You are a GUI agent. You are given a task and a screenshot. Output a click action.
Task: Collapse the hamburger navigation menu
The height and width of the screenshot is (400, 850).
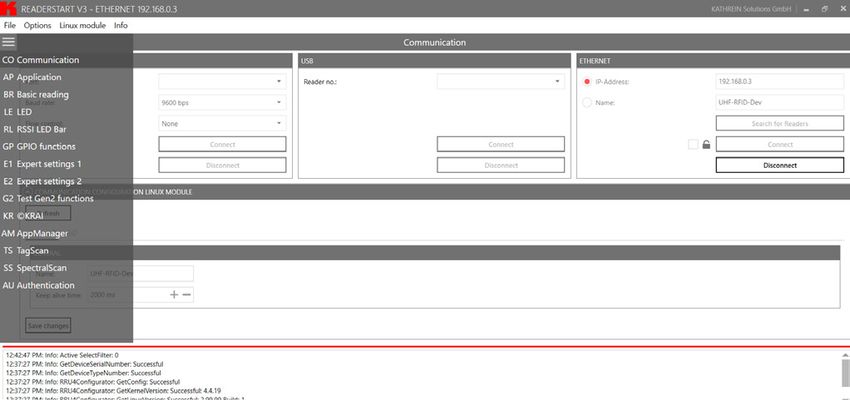coord(8,42)
